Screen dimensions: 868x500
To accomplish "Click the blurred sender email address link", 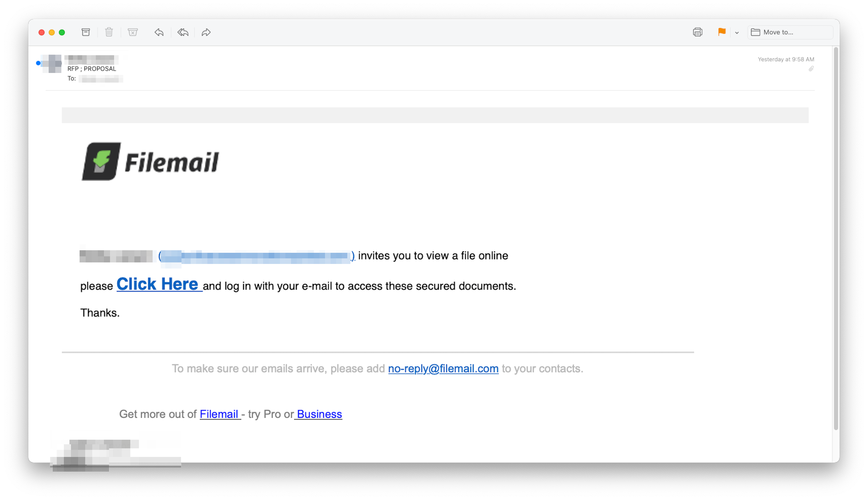I will 256,256.
